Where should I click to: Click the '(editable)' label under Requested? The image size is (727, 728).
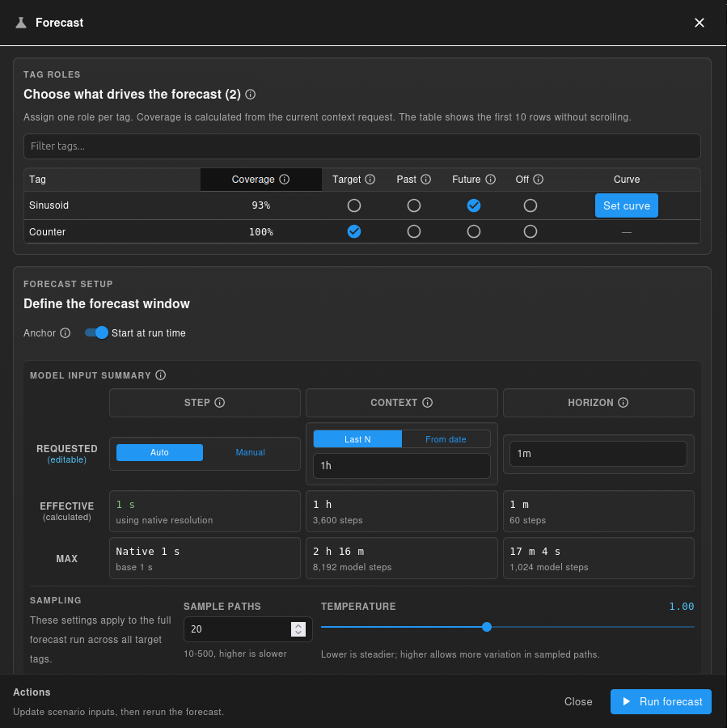(x=67, y=459)
